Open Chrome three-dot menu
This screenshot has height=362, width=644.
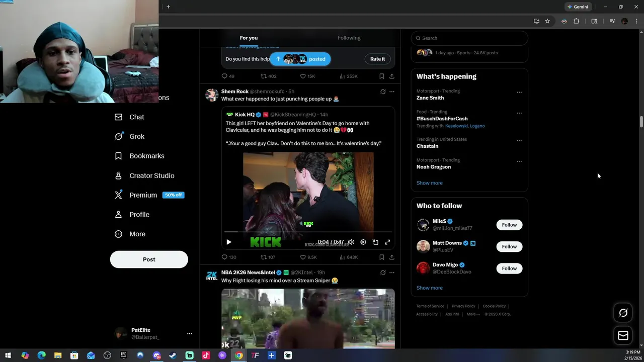coord(636,21)
